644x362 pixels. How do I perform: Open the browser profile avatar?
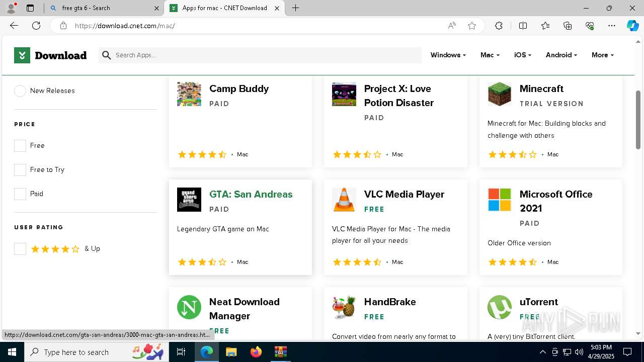click(11, 8)
